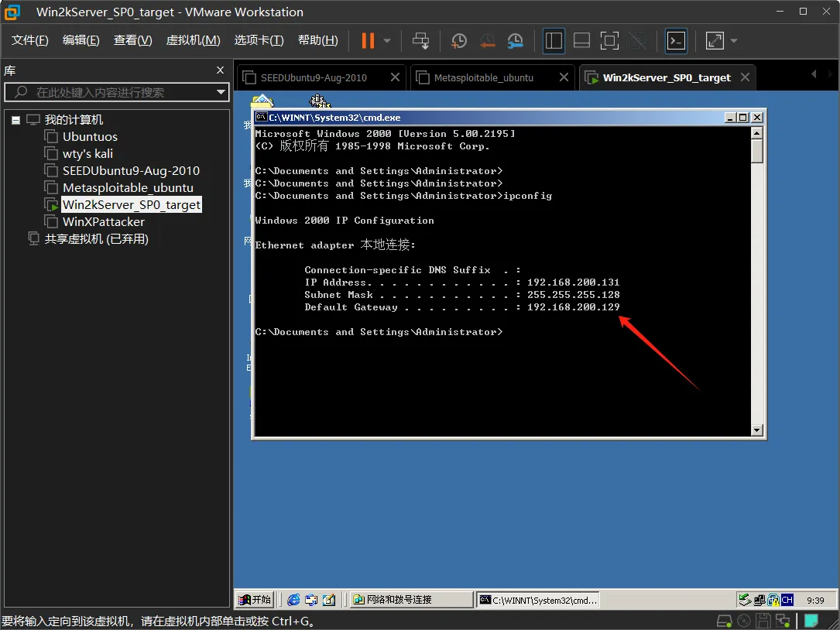Click the hard disk status icon
The height and width of the screenshot is (630, 840).
tap(725, 621)
